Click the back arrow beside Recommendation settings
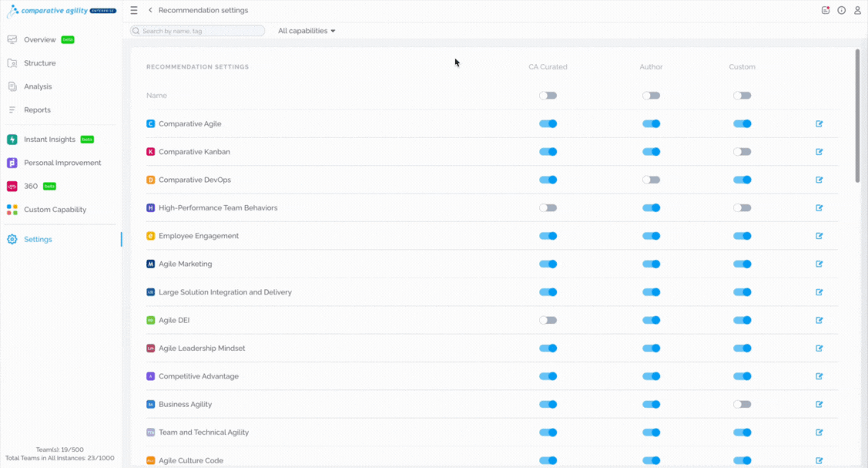Viewport: 868px width, 468px height. (150, 10)
